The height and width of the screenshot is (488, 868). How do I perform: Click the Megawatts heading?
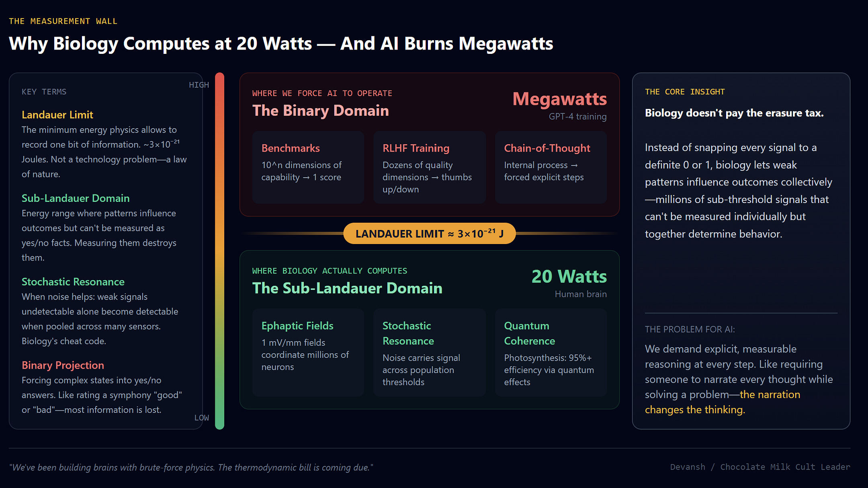[559, 99]
